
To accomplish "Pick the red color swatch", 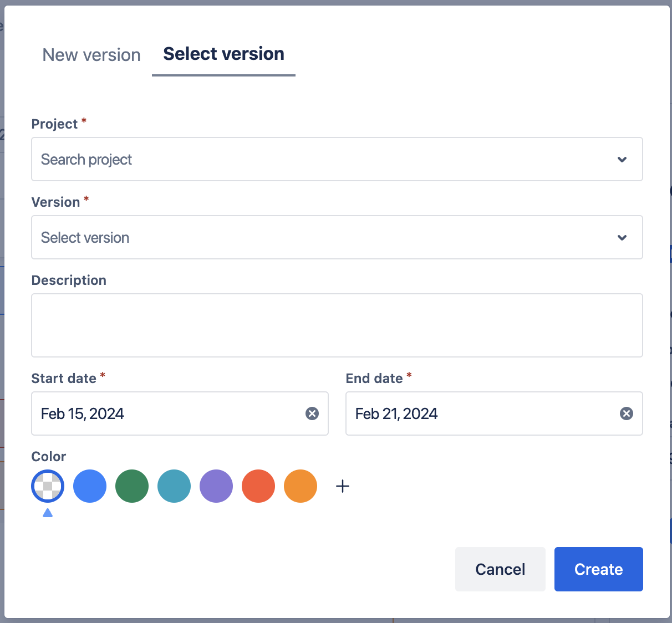I will (258, 486).
